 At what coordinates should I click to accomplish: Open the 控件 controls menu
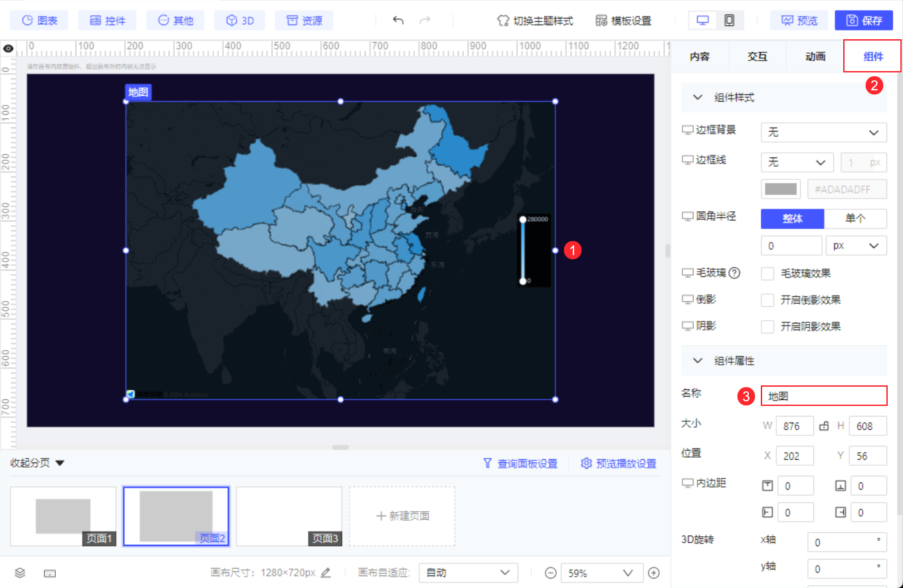pyautogui.click(x=107, y=21)
